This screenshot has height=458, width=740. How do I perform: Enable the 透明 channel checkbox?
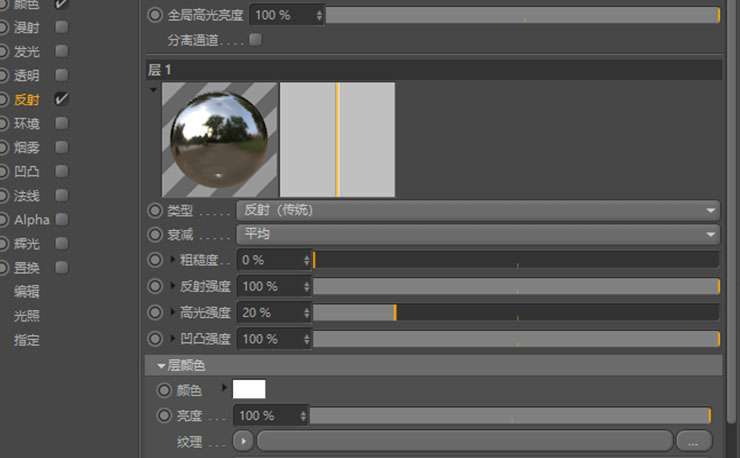tap(62, 75)
